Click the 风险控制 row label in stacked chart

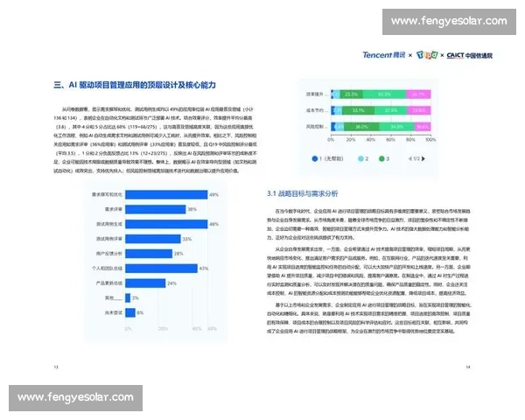pyautogui.click(x=317, y=127)
